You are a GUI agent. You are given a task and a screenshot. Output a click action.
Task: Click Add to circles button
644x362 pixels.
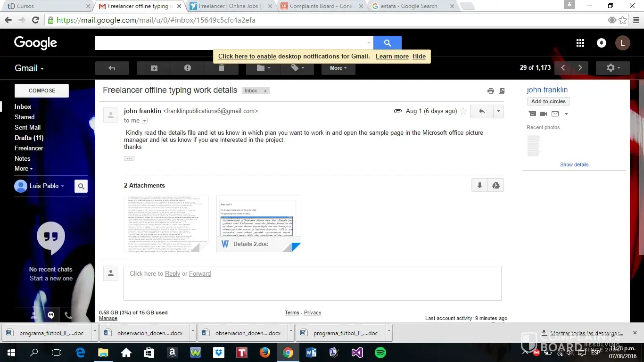(548, 101)
